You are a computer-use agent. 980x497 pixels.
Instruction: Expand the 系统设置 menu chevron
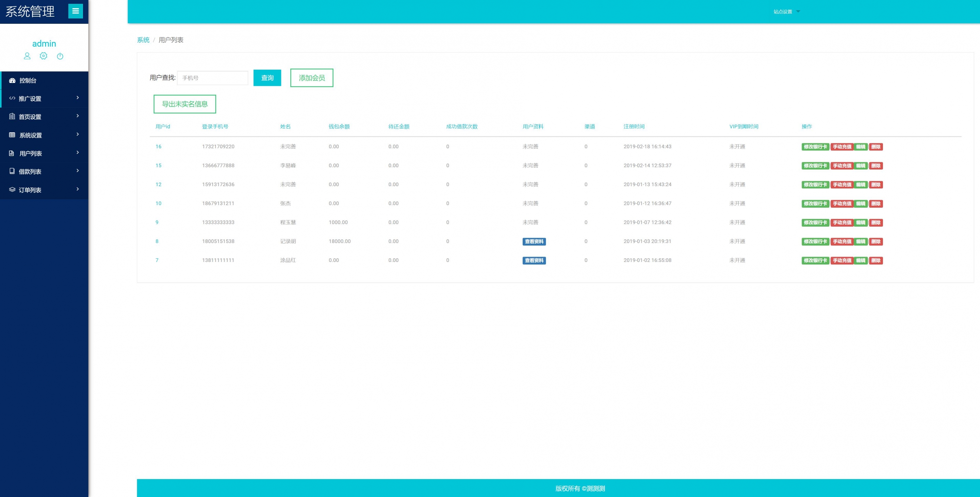pyautogui.click(x=78, y=134)
